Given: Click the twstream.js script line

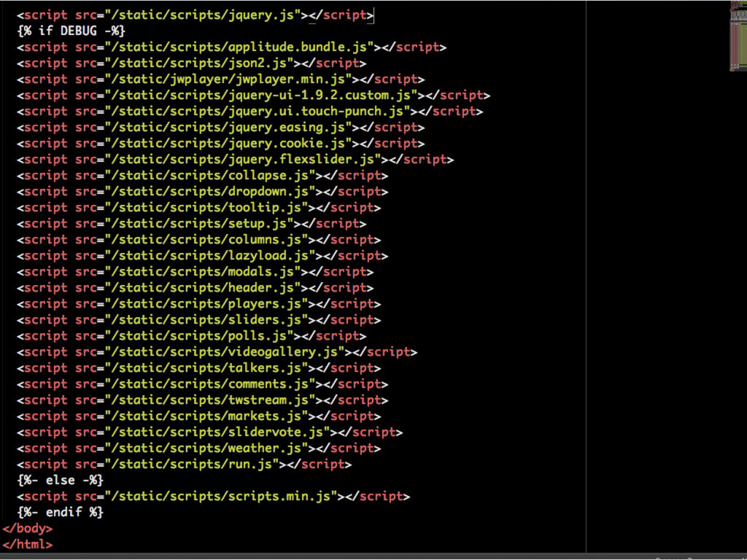Looking at the screenshot, I should point(203,400).
